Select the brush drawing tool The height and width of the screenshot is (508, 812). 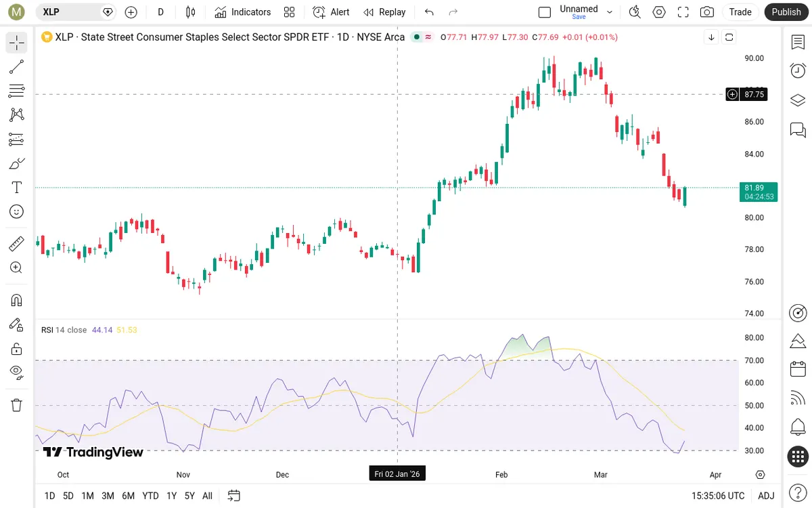coord(17,163)
